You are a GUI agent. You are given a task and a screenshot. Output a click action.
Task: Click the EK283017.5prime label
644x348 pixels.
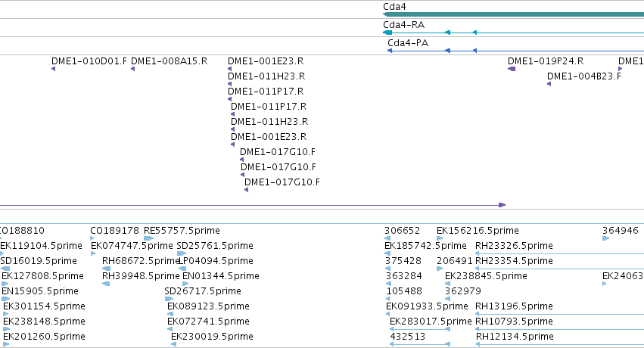(x=431, y=322)
